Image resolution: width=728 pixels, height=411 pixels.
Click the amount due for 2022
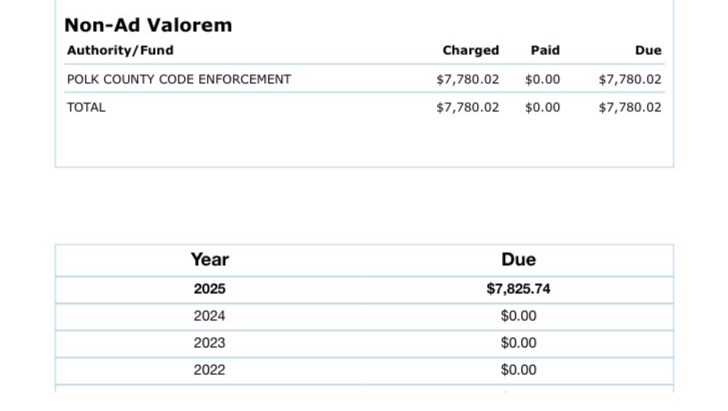[518, 370]
